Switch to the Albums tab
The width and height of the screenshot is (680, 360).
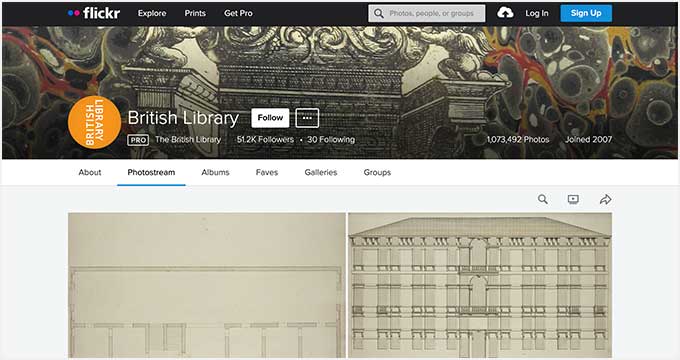215,172
